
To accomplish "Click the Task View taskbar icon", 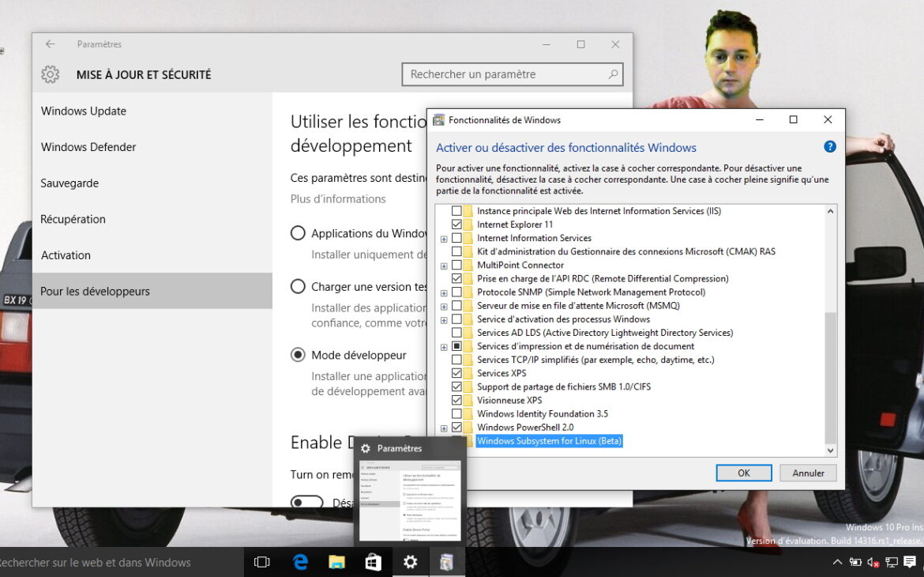I will point(262,562).
